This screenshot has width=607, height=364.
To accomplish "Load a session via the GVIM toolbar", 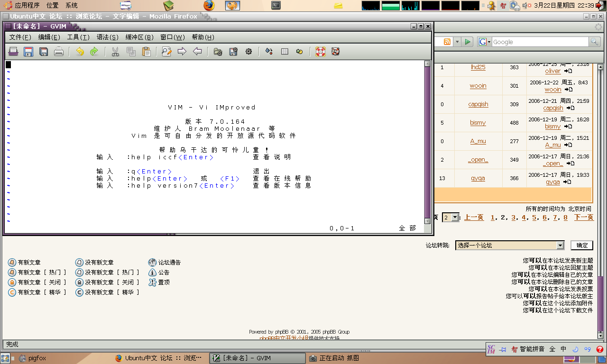I will pos(218,52).
